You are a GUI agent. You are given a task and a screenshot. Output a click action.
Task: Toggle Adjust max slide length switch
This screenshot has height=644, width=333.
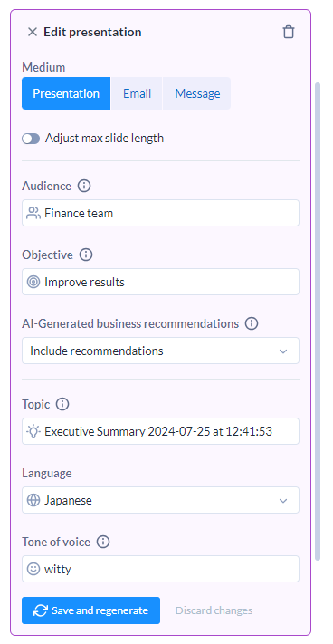(31, 139)
